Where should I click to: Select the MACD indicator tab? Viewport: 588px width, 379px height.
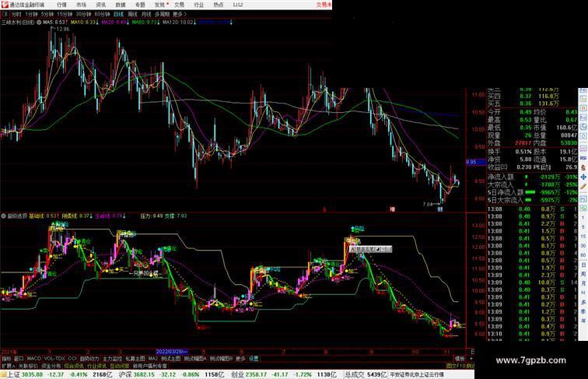(33, 359)
